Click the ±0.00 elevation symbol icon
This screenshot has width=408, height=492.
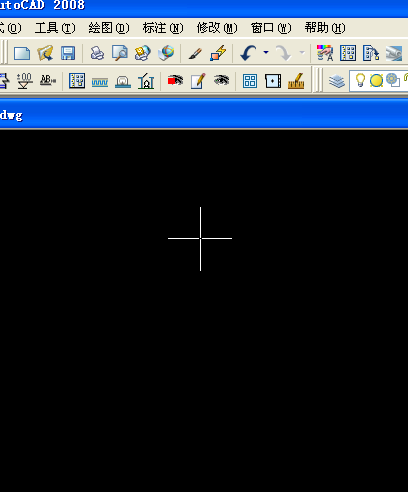[x=24, y=81]
